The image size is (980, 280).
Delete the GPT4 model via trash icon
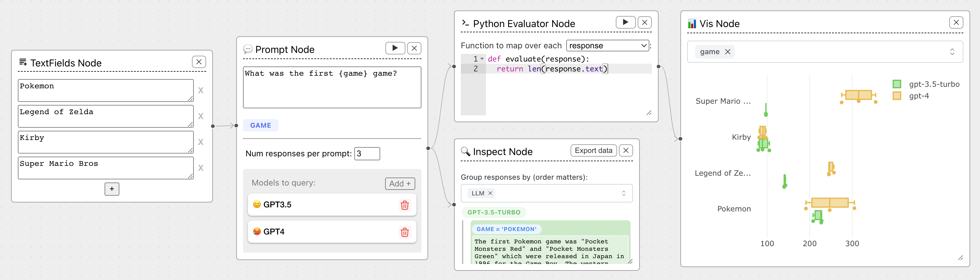tap(405, 232)
